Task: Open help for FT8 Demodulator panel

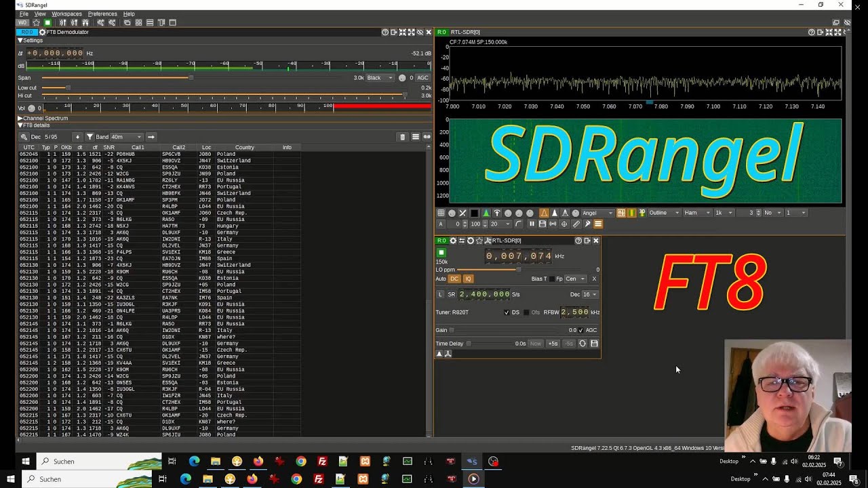Action: (x=385, y=32)
